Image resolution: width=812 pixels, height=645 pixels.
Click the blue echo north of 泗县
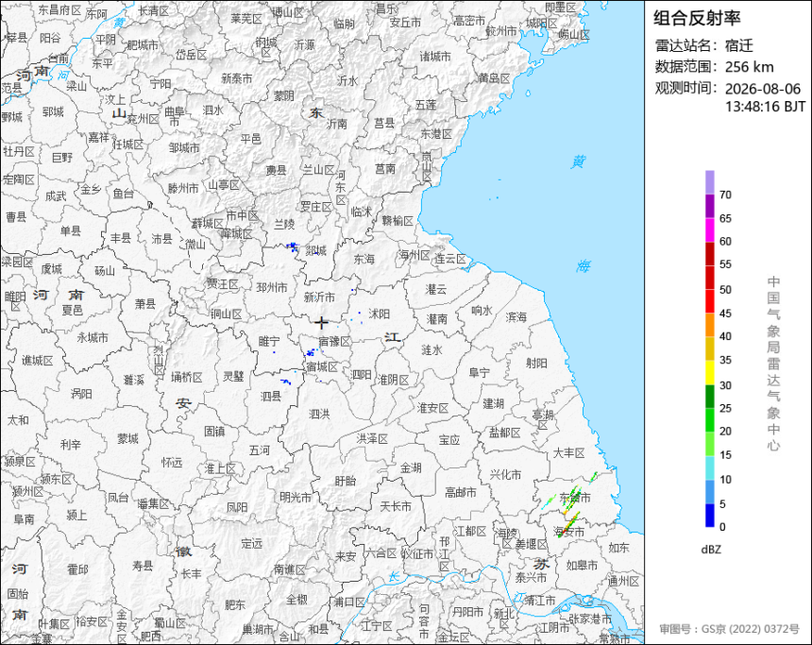point(286,382)
